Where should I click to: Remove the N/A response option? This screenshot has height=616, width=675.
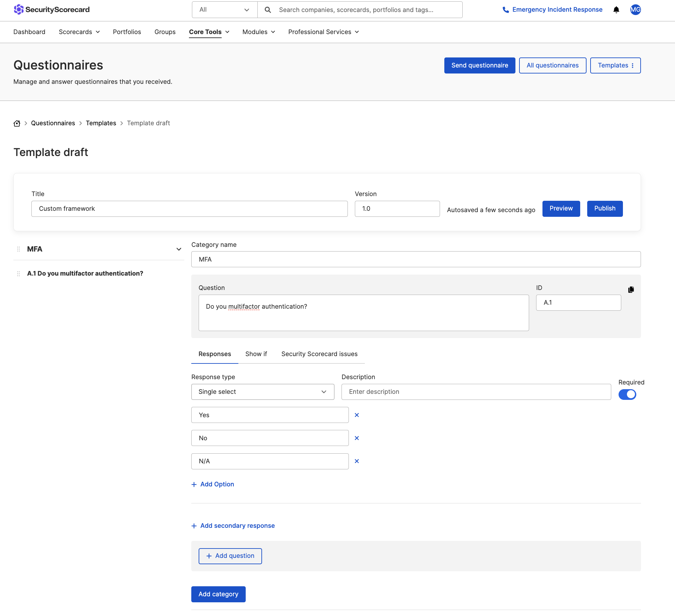[357, 461]
